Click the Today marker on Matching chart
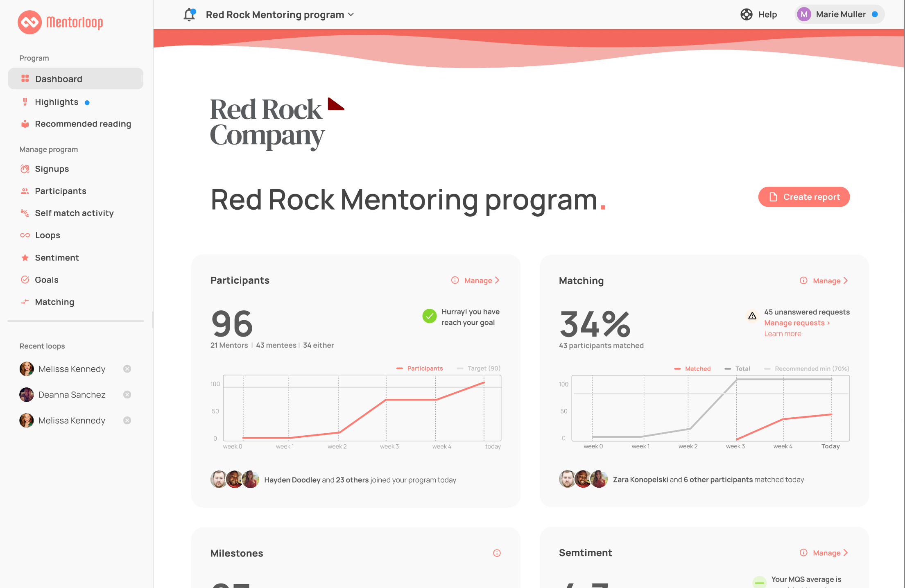Screen dimensions: 905x588 [830, 446]
